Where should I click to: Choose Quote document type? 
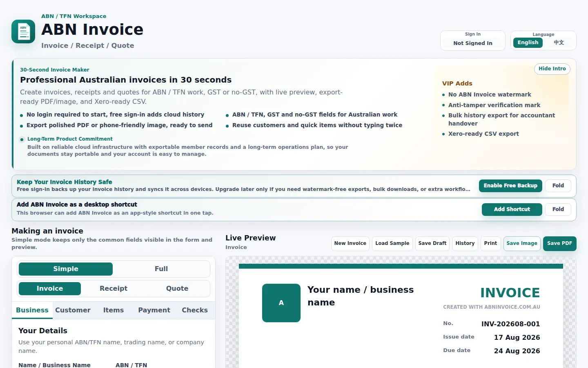(177, 289)
